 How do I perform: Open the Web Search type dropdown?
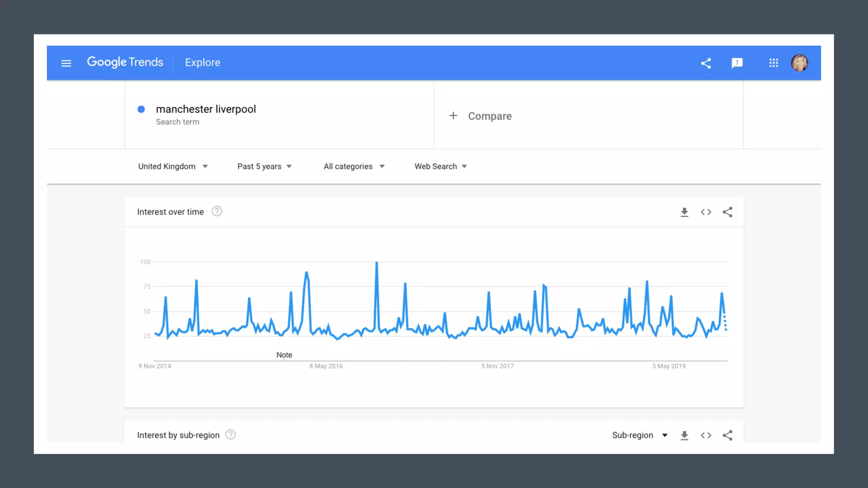coord(440,166)
